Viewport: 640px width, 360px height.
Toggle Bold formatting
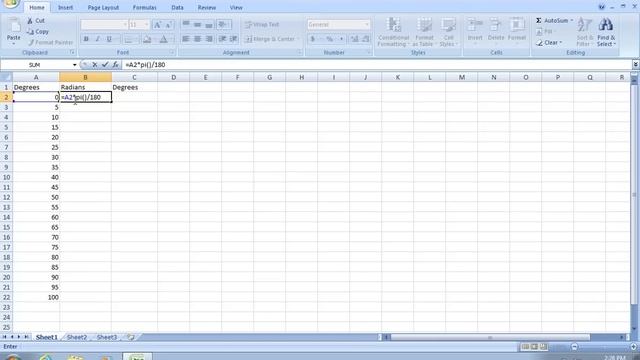click(x=86, y=39)
